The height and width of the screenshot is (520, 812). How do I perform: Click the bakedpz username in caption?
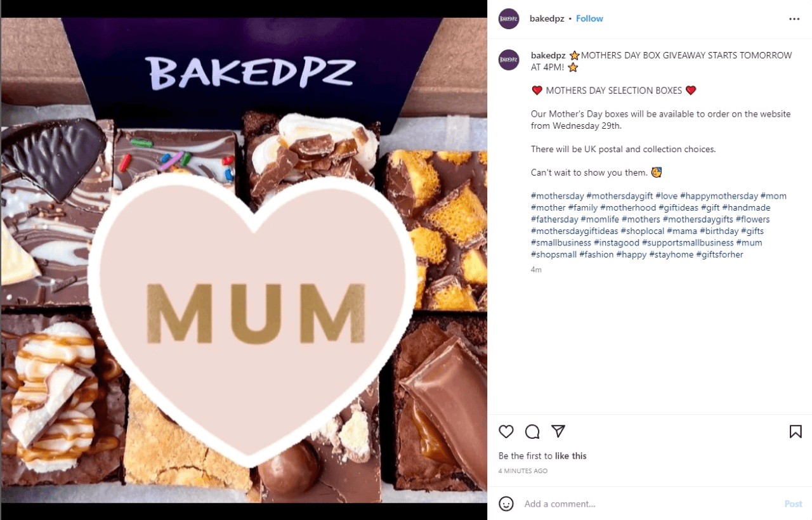click(548, 56)
